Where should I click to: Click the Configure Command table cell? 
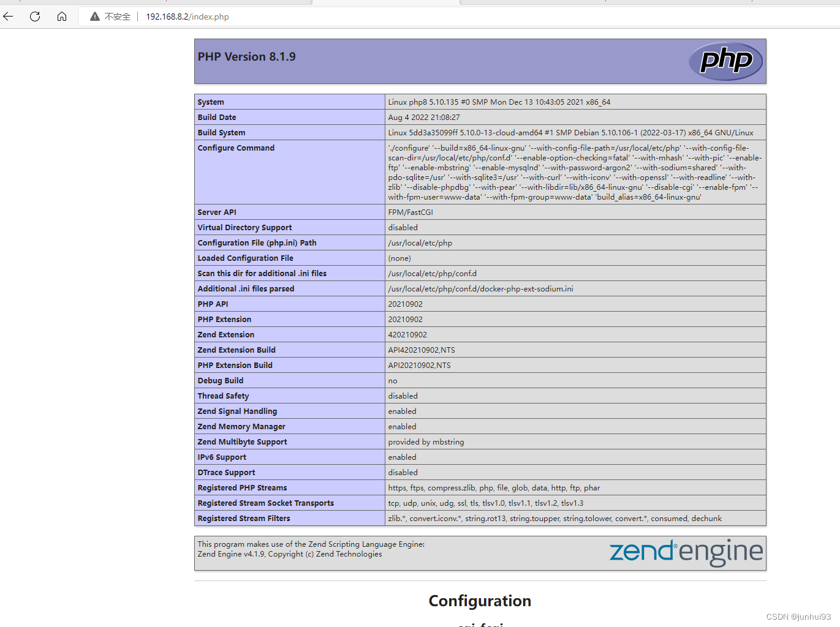coord(235,148)
